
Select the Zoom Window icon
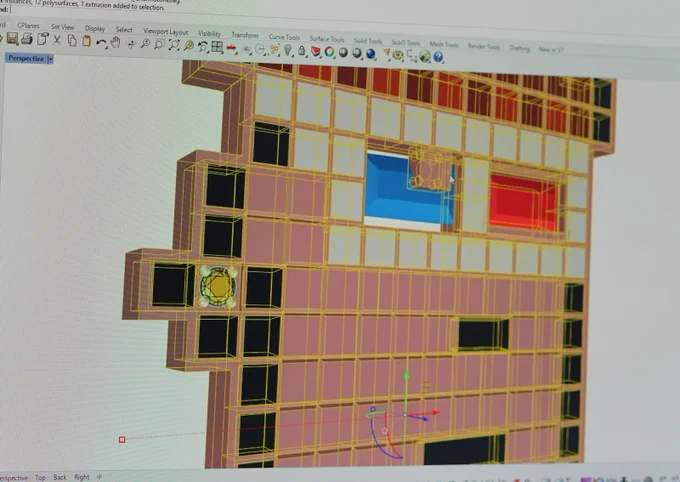pyautogui.click(x=160, y=44)
